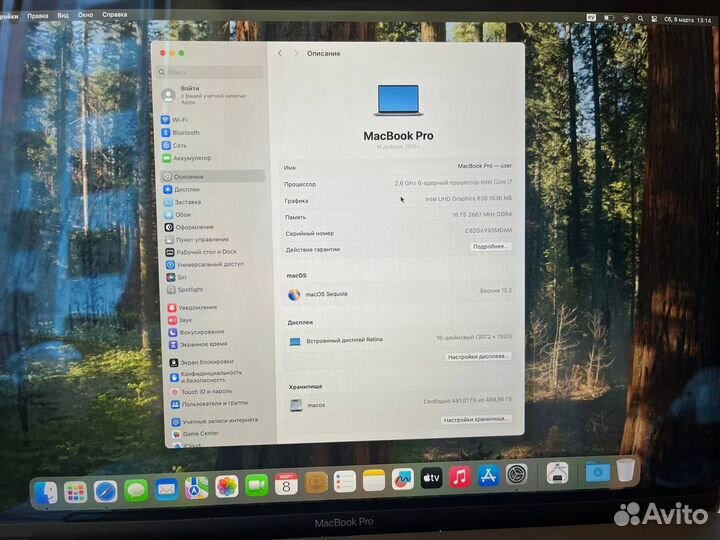Select Основные general settings

[x=213, y=176]
